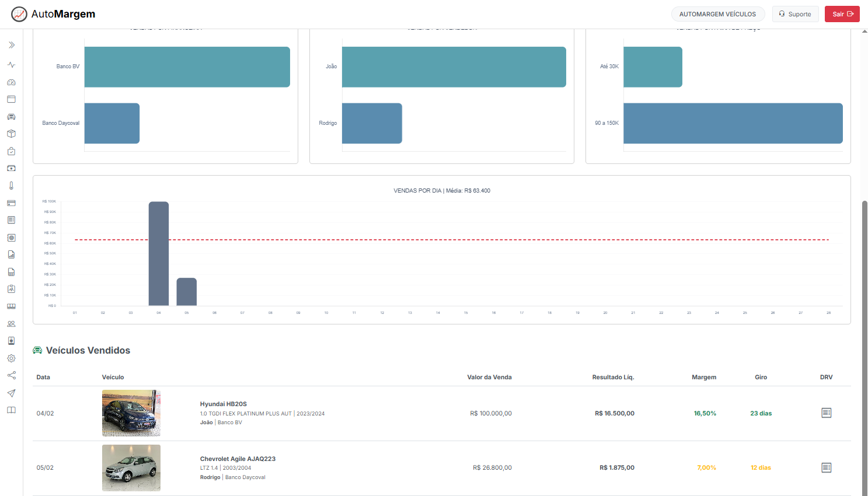Open DRV report for Chevrolet Agile
868x496 pixels.
click(826, 467)
